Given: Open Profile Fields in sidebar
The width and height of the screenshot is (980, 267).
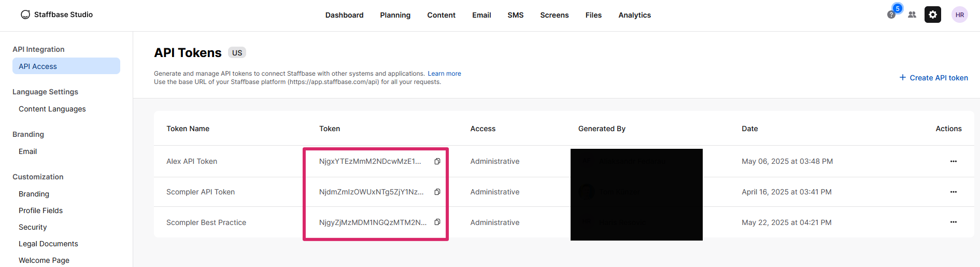Looking at the screenshot, I should 40,210.
